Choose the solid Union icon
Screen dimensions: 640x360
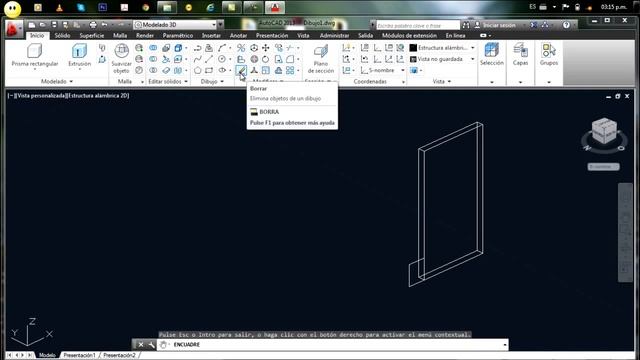click(x=153, y=48)
